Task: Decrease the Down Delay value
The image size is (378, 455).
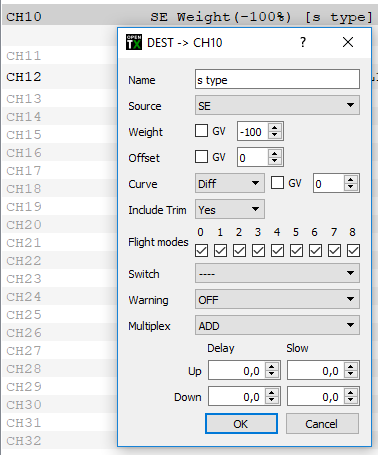Action: [272, 400]
